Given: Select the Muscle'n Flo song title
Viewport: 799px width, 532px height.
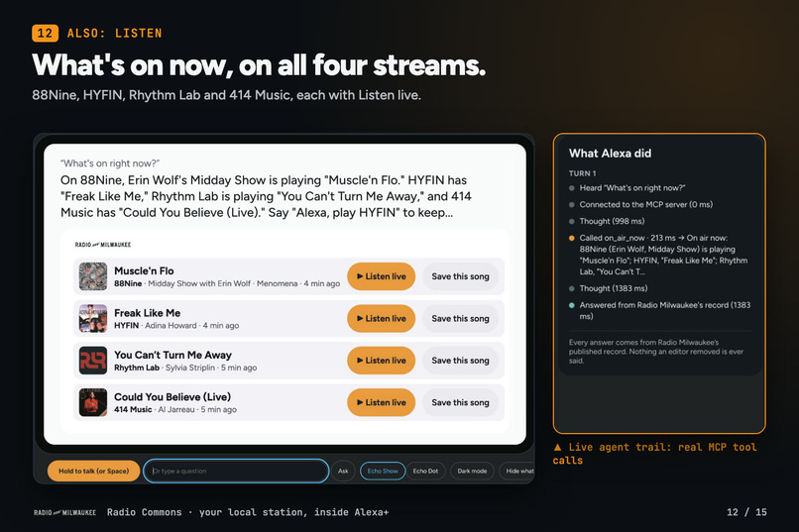Looking at the screenshot, I should click(x=144, y=270).
